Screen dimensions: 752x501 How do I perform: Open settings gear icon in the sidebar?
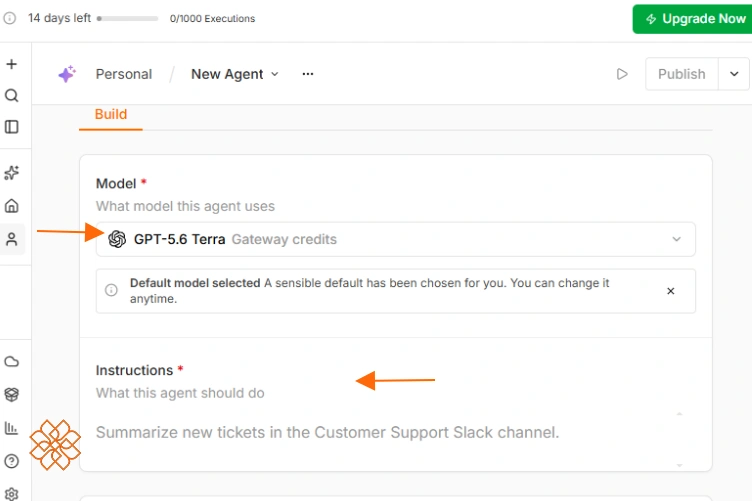(12, 494)
